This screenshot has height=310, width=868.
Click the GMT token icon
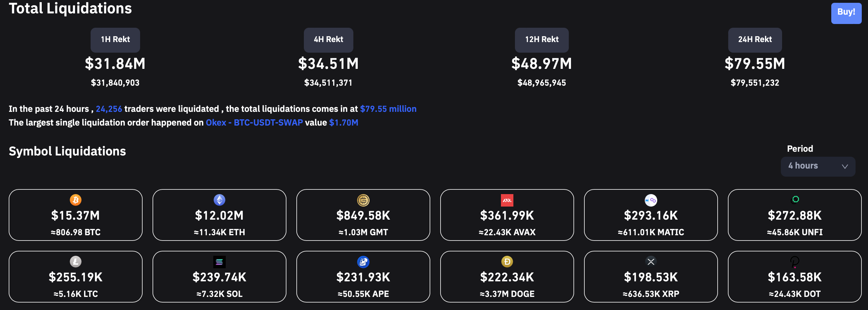363,200
